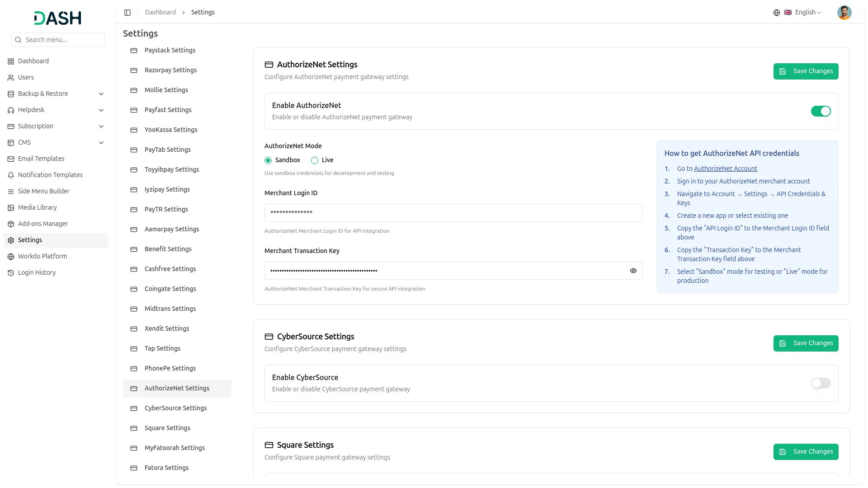Enable the CyberSource gateway switch
This screenshot has height=488, width=868.
821,383
